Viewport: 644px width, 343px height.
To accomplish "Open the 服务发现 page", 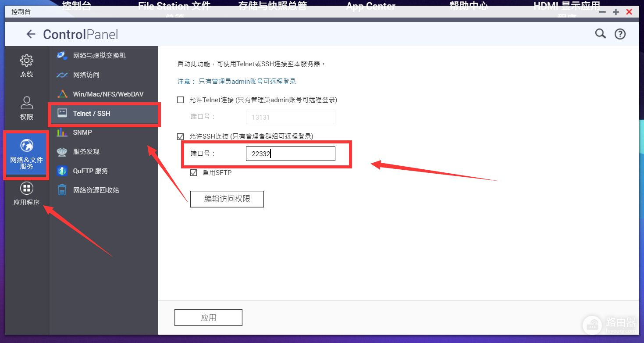I will (103, 152).
